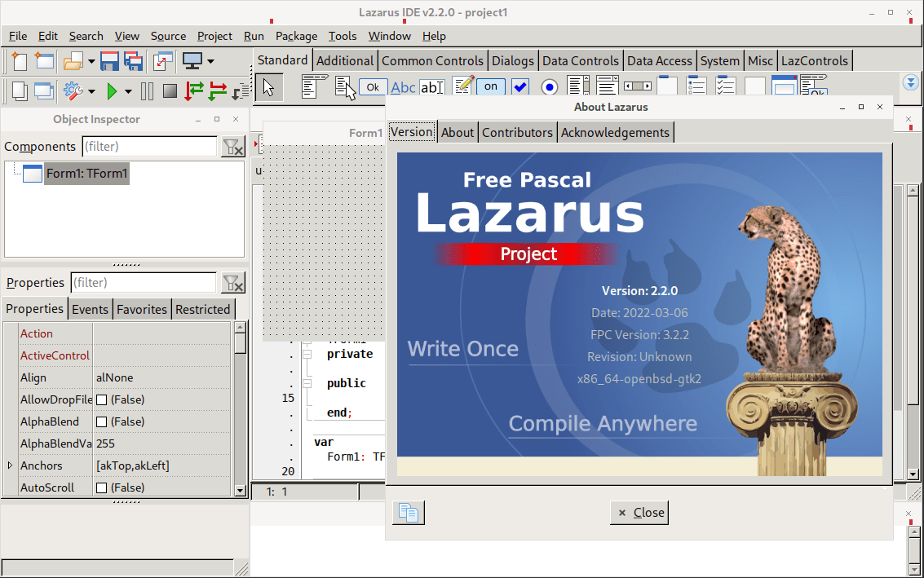Expand the Anchors property node
This screenshot has width=924, height=578.
[x=10, y=465]
